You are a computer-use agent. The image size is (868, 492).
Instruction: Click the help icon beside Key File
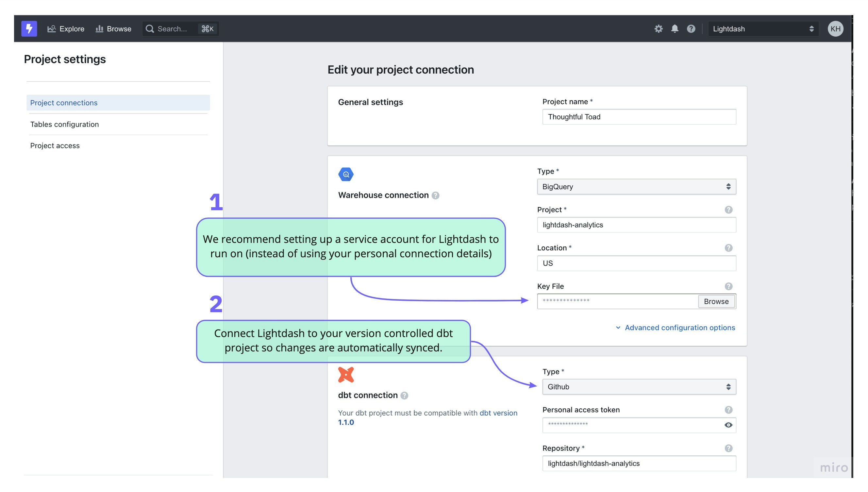(728, 286)
